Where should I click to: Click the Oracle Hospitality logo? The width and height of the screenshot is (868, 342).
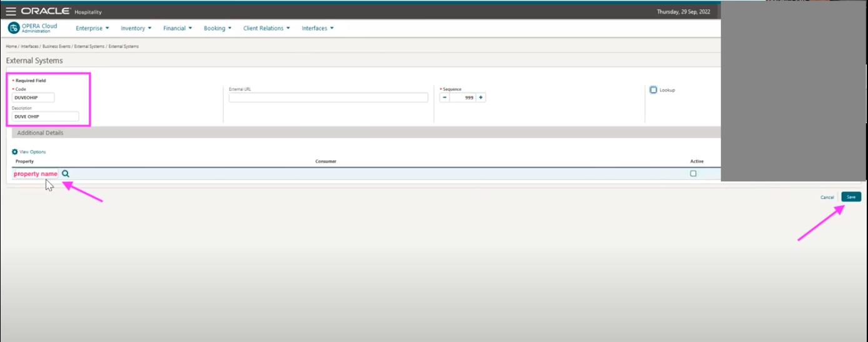(61, 12)
